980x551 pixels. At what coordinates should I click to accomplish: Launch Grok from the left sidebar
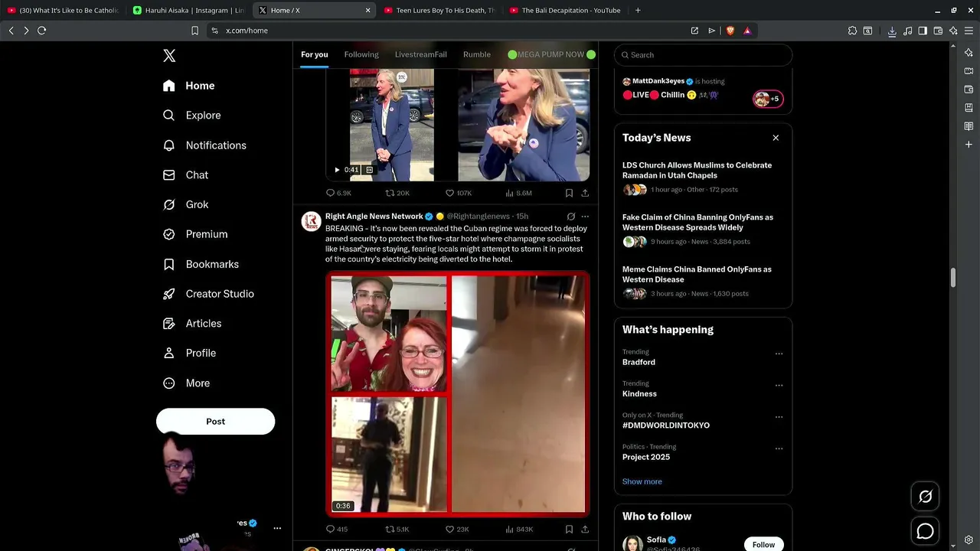pyautogui.click(x=185, y=204)
